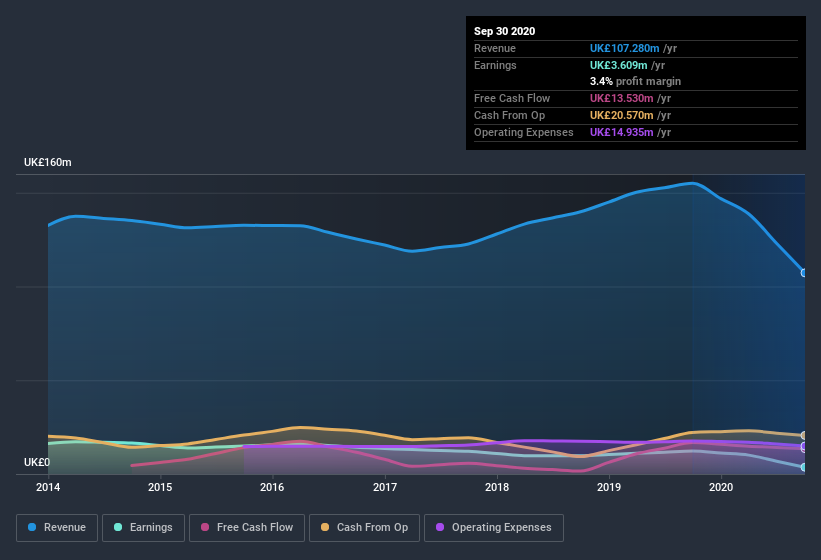The height and width of the screenshot is (560, 821).
Task: Click the blue dot beside Revenue legend label
Action: coord(32,527)
